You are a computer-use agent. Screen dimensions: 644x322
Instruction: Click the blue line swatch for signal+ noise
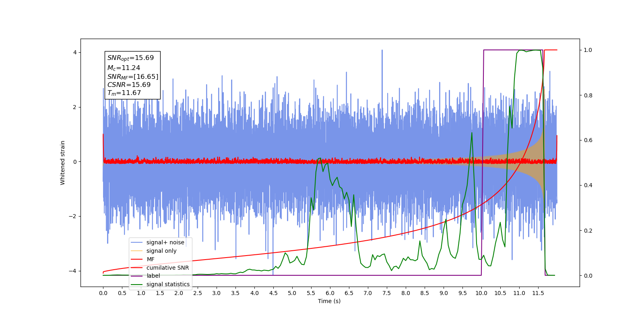pos(137,242)
